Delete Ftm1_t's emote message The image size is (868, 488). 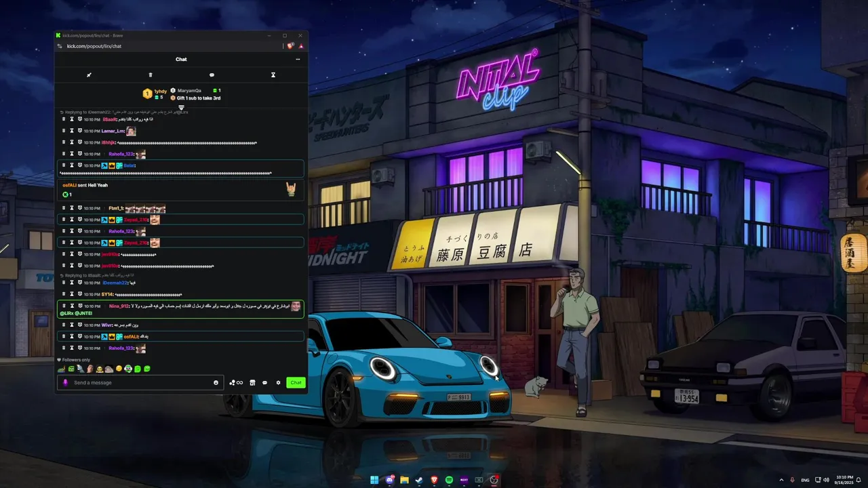coord(64,208)
